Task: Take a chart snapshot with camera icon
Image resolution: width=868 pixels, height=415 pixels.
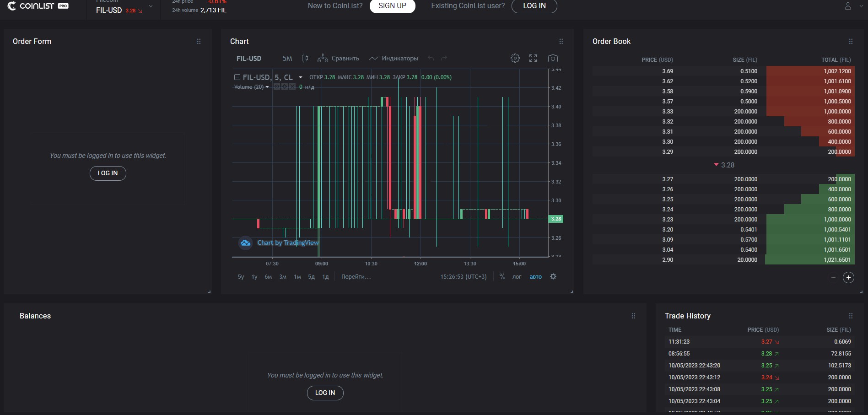Action: [553, 59]
